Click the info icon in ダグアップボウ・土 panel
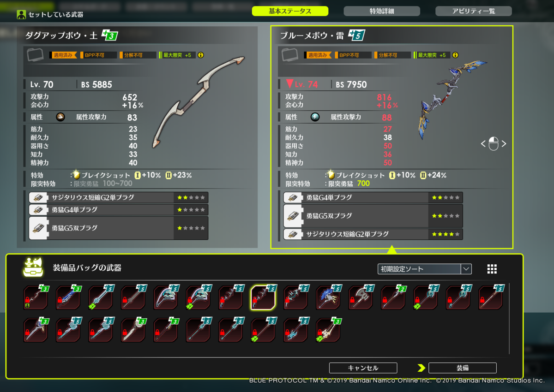This screenshot has height=392, width=554. 201,55
